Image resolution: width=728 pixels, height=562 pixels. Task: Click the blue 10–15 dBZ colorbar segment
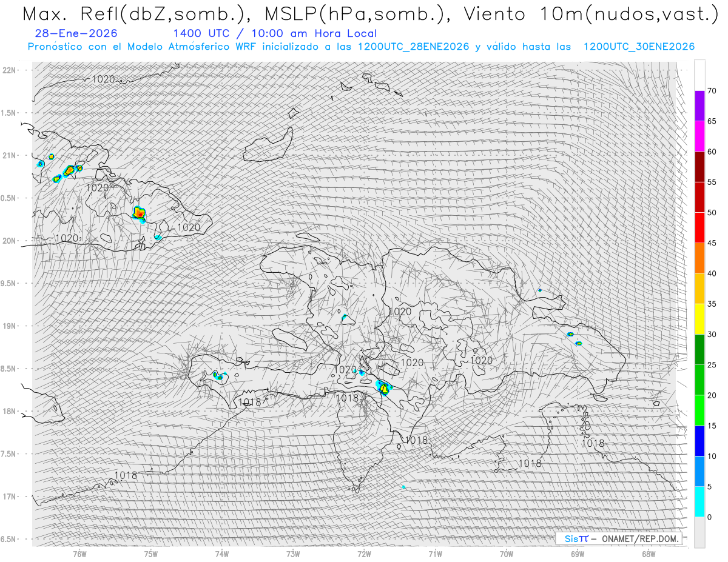tap(699, 441)
